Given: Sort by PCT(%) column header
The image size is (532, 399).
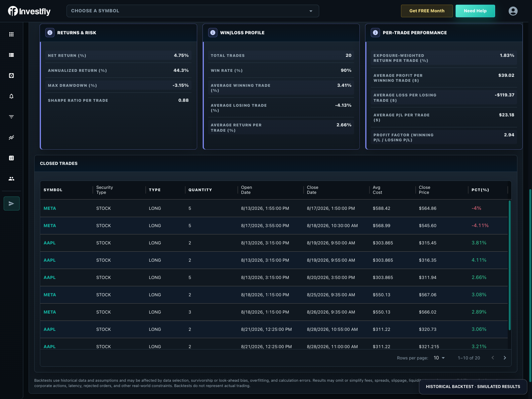Looking at the screenshot, I should coord(480,190).
